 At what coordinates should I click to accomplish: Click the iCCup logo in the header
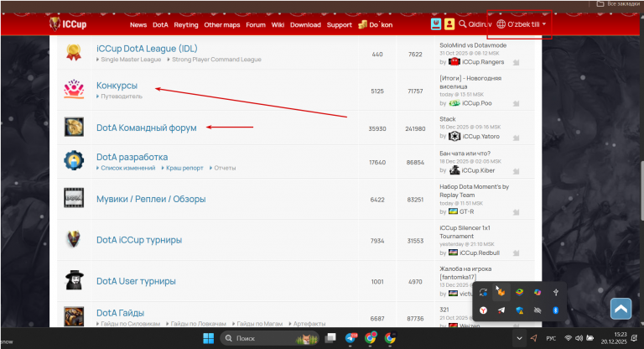(x=68, y=24)
